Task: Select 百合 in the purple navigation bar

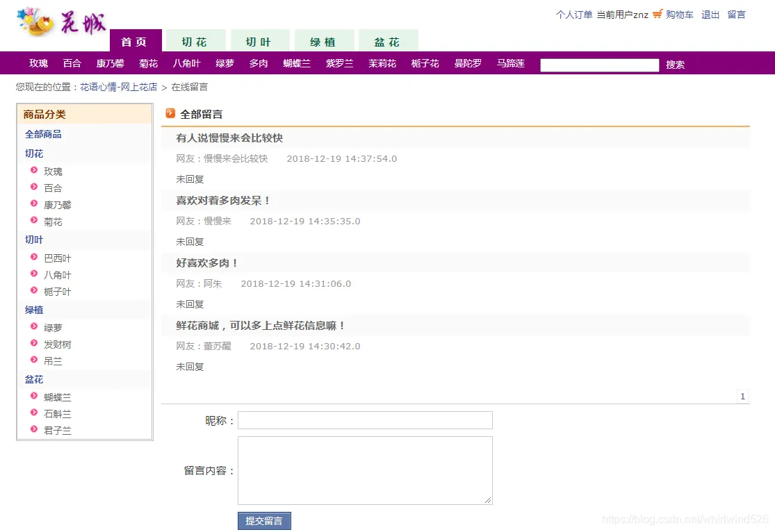Action: tap(72, 63)
